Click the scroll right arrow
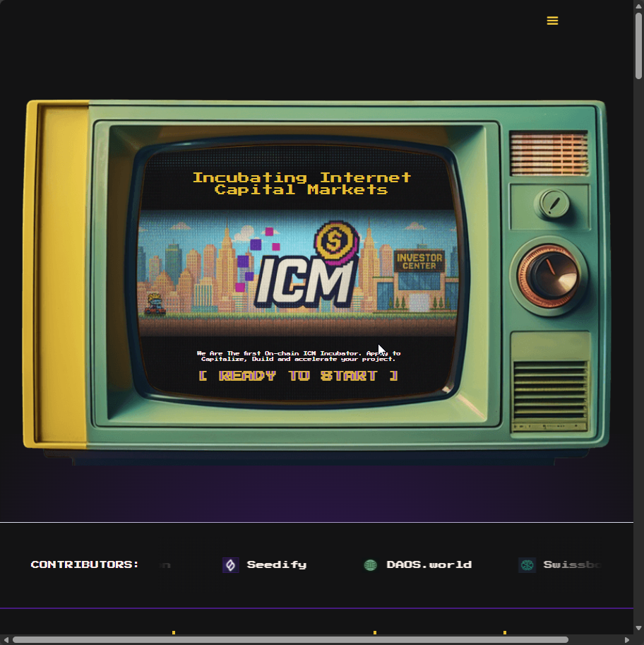 click(x=627, y=640)
